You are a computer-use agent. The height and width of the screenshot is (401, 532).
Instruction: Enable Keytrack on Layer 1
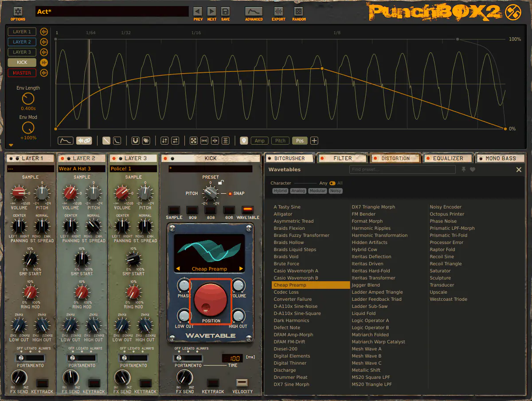tap(43, 383)
